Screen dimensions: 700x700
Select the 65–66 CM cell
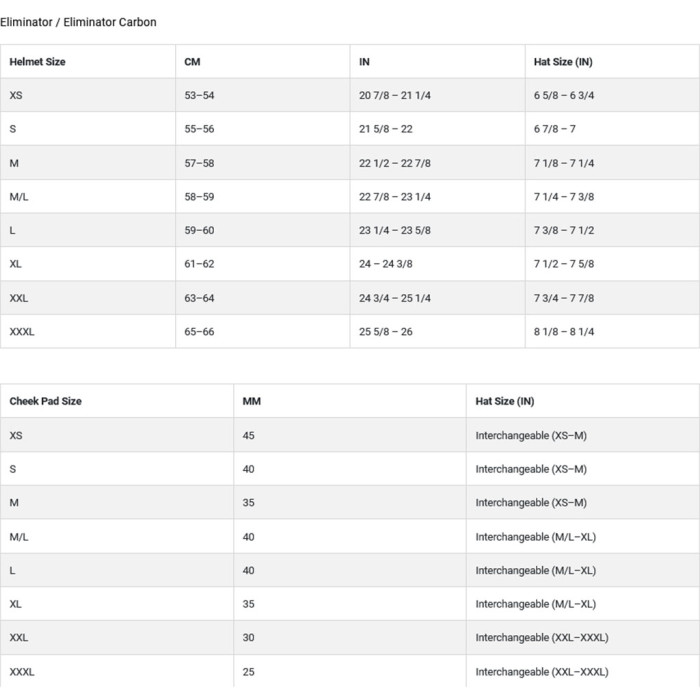click(199, 332)
